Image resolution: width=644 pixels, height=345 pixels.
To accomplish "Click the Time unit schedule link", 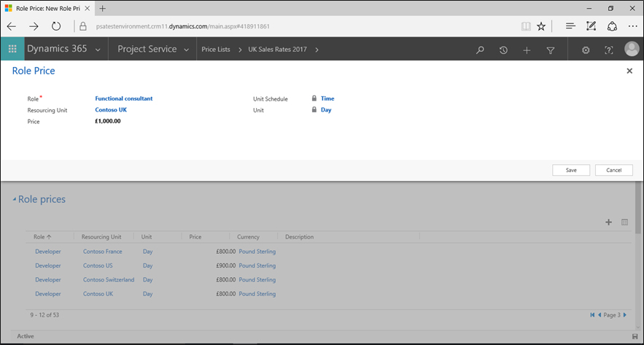I will tap(327, 98).
